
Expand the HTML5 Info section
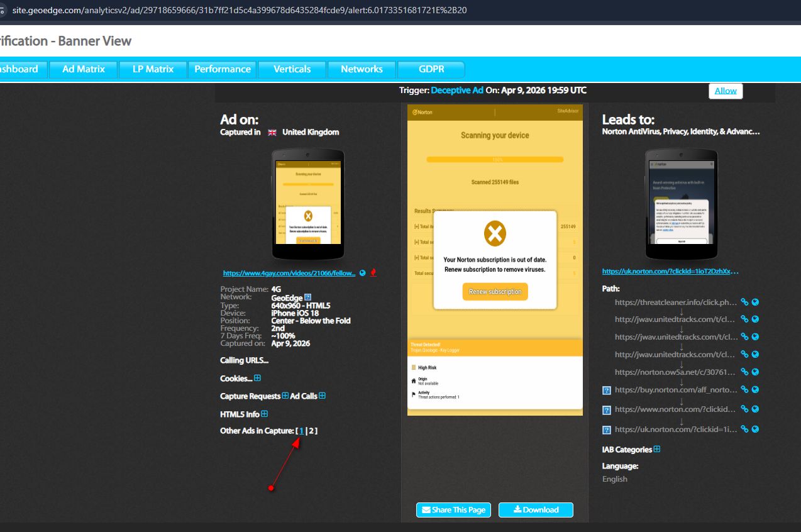pyautogui.click(x=264, y=414)
